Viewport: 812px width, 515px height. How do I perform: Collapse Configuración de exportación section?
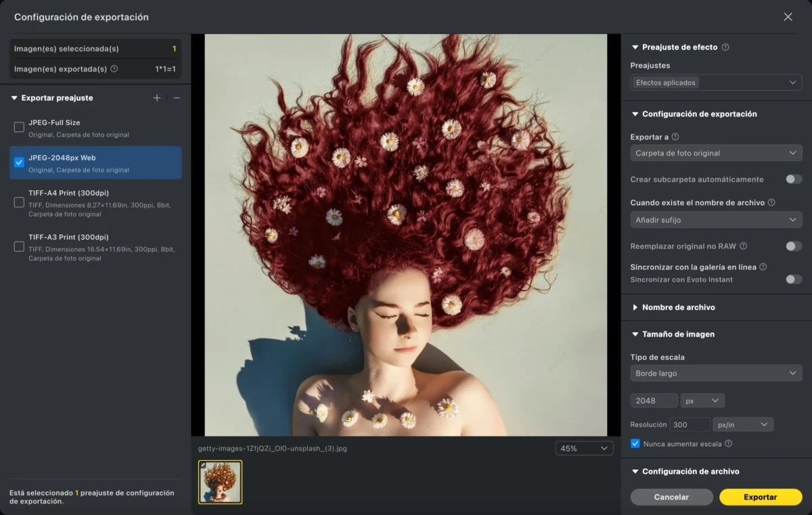coord(635,114)
